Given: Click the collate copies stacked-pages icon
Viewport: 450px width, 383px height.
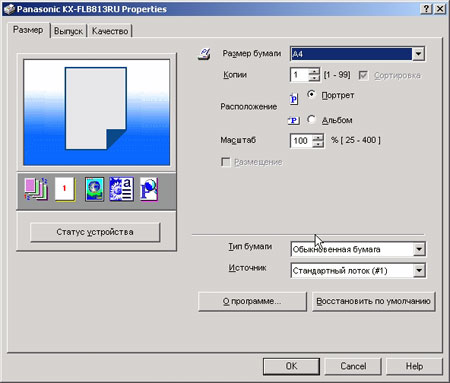Looking at the screenshot, I should (x=36, y=189).
